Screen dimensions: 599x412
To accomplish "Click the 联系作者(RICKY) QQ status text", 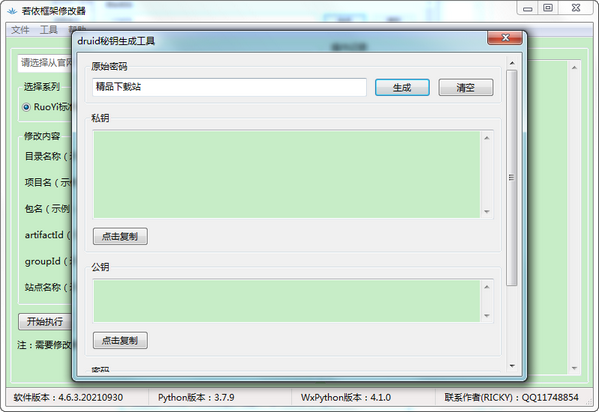I will [x=512, y=397].
